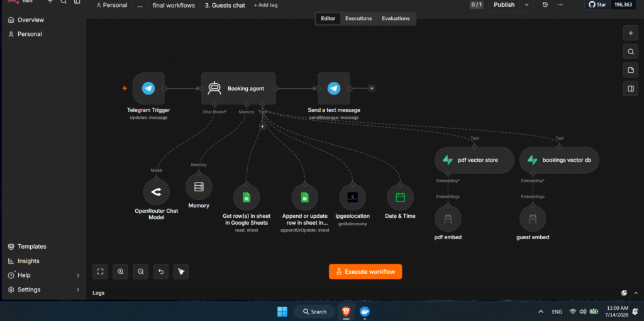This screenshot has height=321, width=644.
Task: Switch to the Evaluations tab
Action: click(x=396, y=18)
